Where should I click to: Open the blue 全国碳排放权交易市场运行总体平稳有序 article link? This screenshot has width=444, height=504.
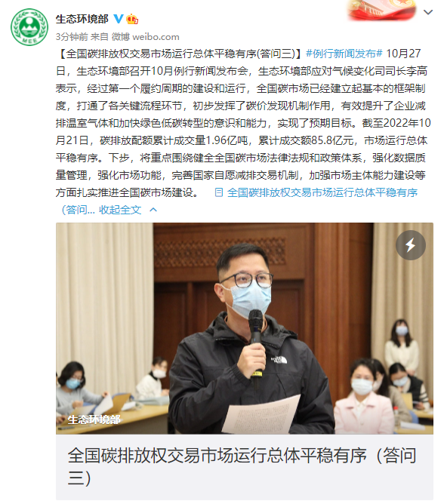click(x=322, y=192)
